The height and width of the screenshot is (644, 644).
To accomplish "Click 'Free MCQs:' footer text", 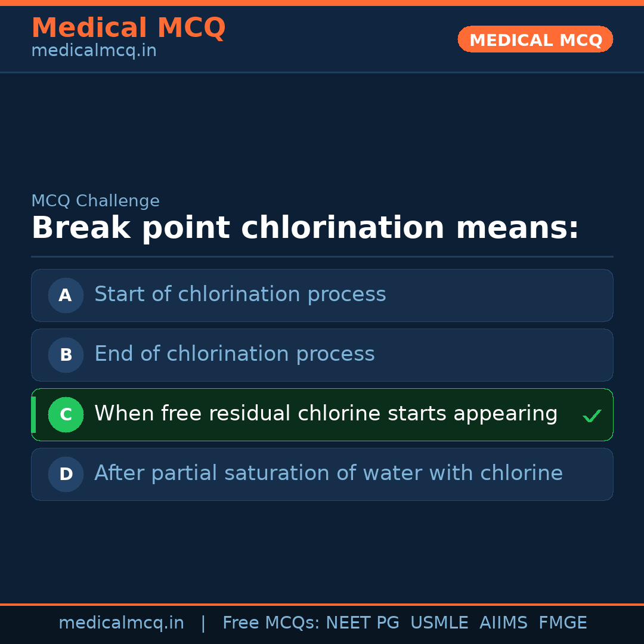I will point(271,623).
